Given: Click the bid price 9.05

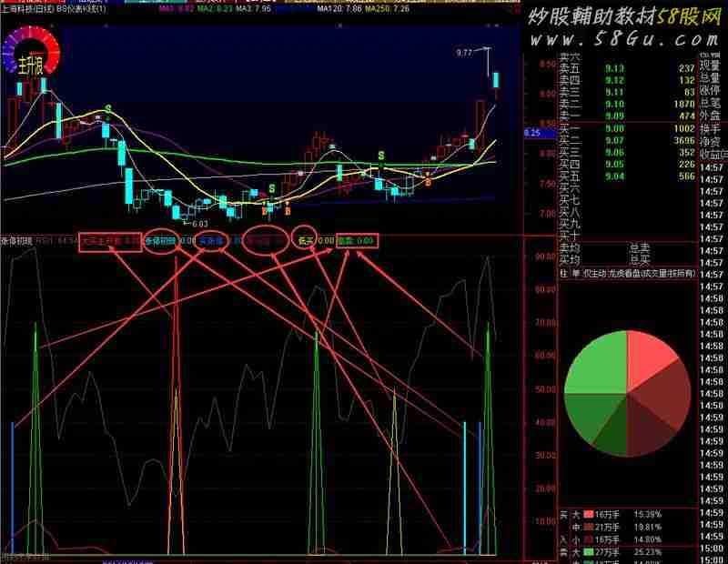Looking at the screenshot, I should pos(614,165).
